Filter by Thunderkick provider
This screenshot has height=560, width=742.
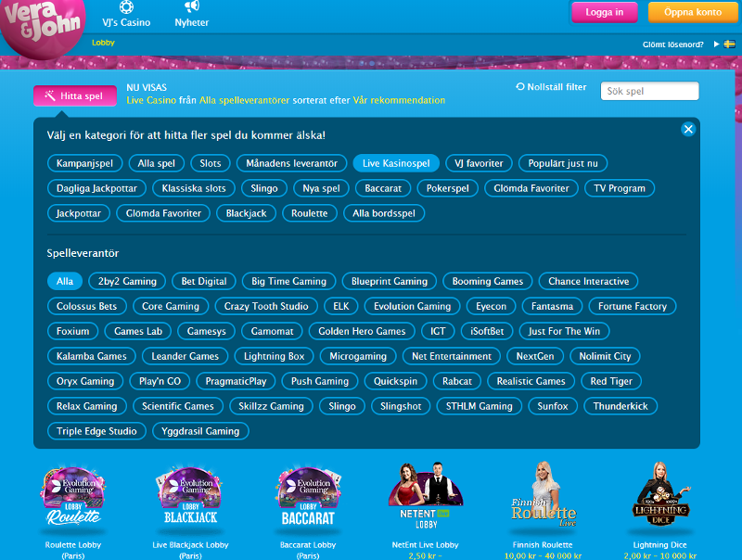pos(620,406)
